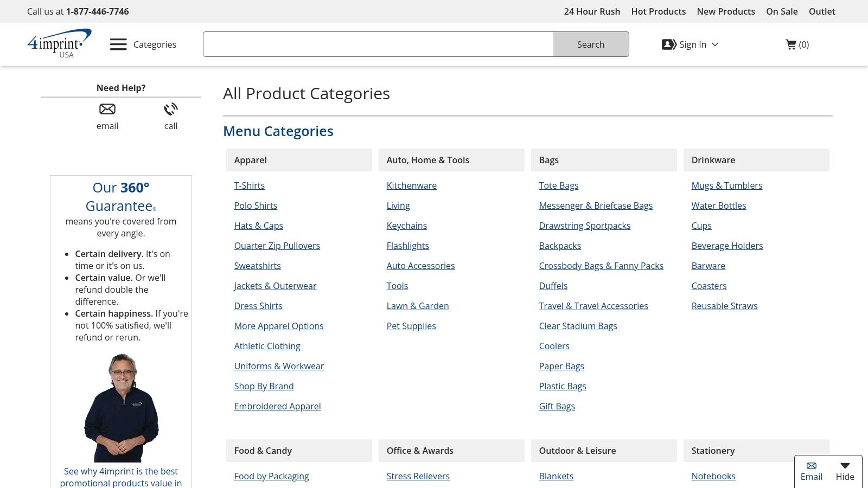868x488 pixels.
Task: Click the envelope email help icon
Action: click(x=107, y=110)
